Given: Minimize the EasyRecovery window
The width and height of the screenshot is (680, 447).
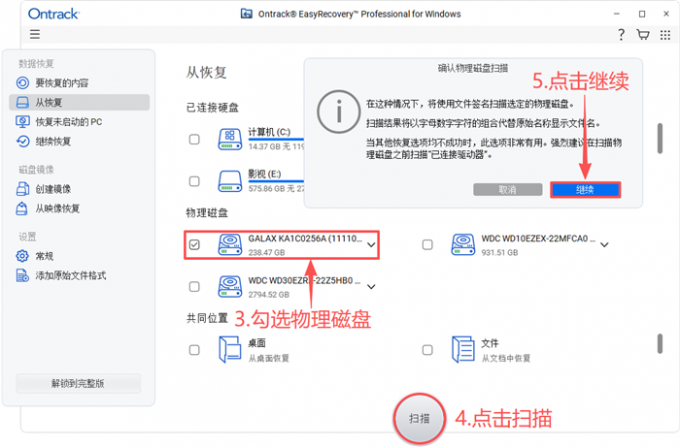Looking at the screenshot, I should tap(617, 14).
